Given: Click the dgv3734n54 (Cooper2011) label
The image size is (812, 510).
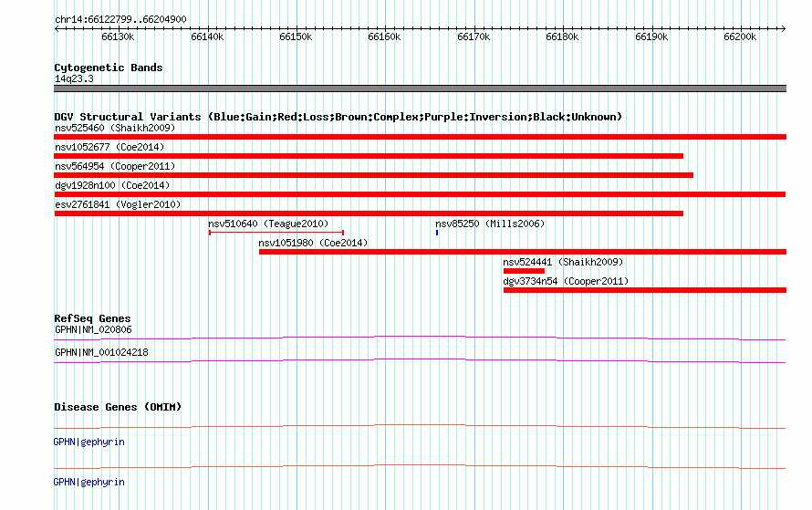Looking at the screenshot, I should (x=566, y=281).
